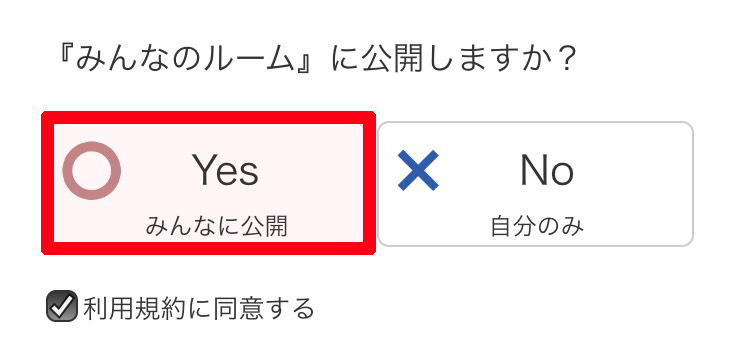
Task: Uncheck the 利用規約に同意する checkbox
Action: tap(62, 306)
